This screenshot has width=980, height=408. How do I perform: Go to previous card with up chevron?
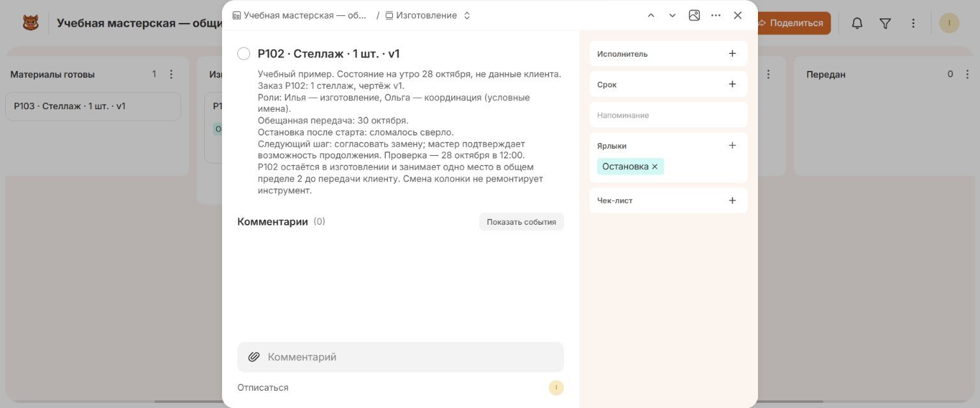[x=651, y=15]
